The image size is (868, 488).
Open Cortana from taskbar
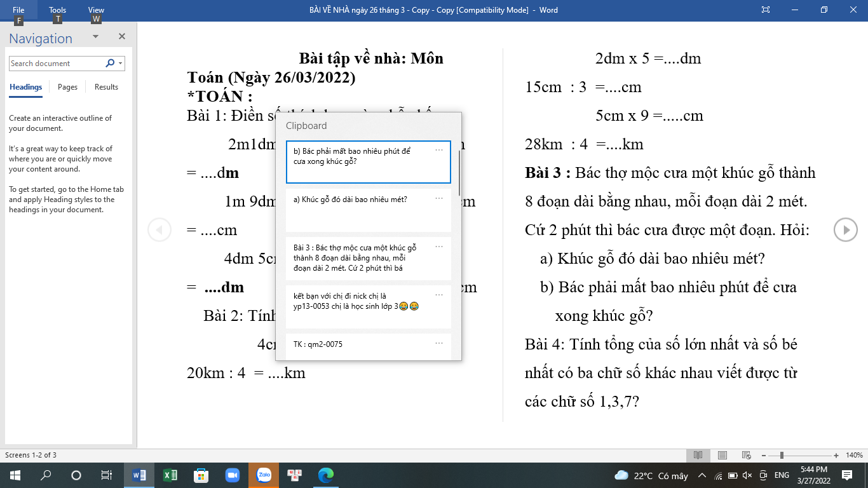[x=76, y=475]
